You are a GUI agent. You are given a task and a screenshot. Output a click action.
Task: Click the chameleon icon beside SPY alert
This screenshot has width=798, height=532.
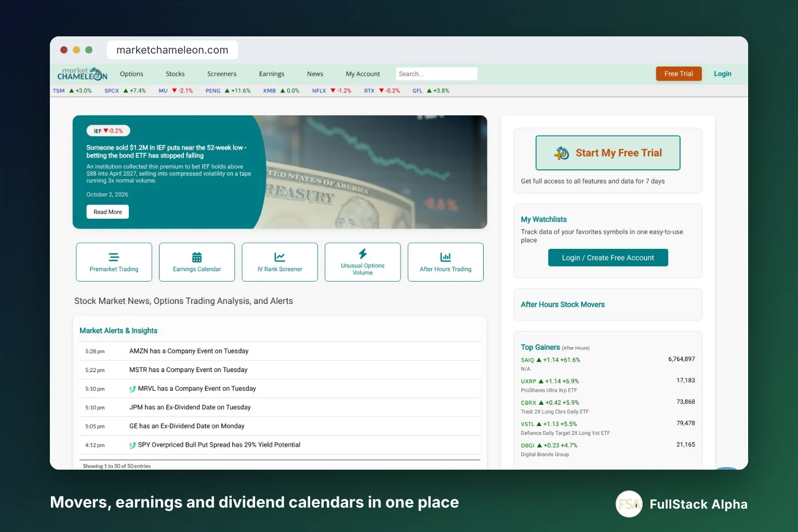pyautogui.click(x=132, y=445)
